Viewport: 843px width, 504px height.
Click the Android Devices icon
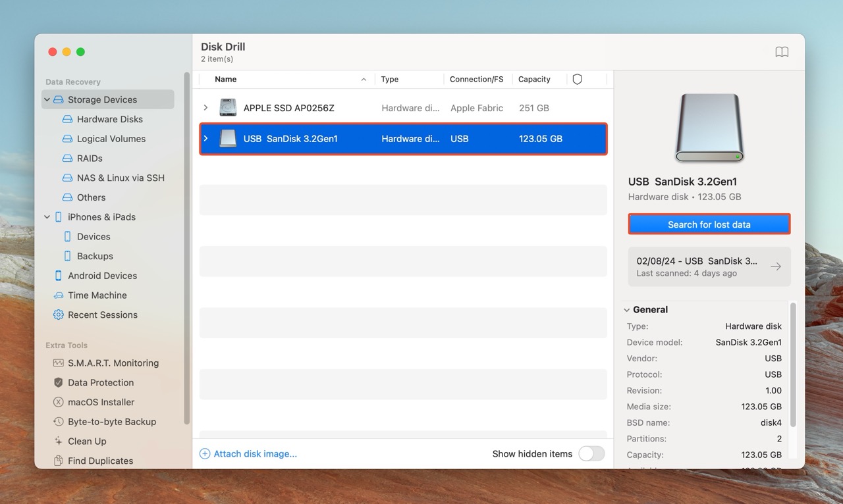click(59, 276)
